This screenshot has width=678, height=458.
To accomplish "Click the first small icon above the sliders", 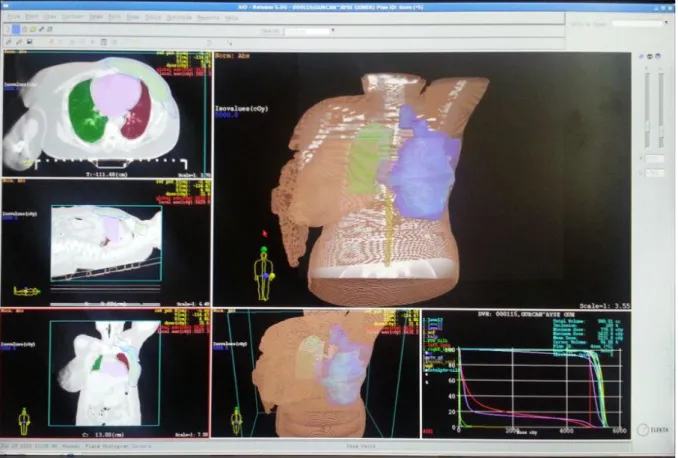I will [641, 56].
